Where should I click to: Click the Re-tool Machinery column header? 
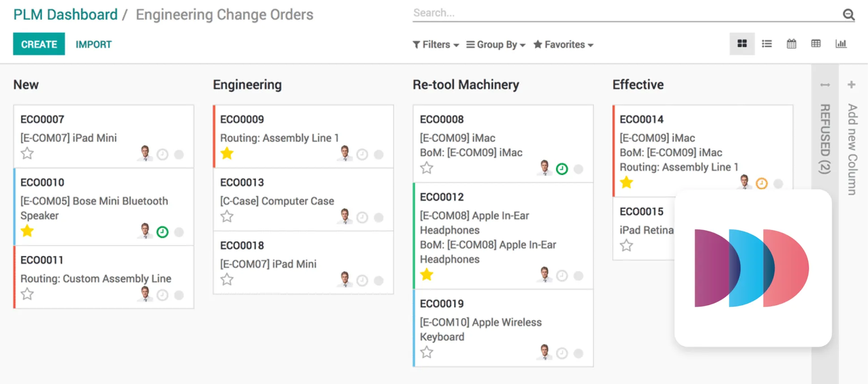pos(466,85)
